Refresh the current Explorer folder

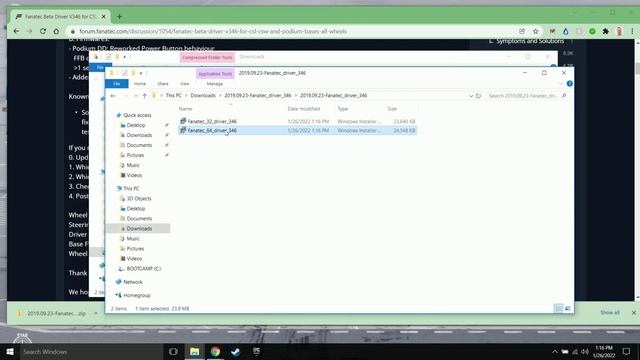(479, 96)
